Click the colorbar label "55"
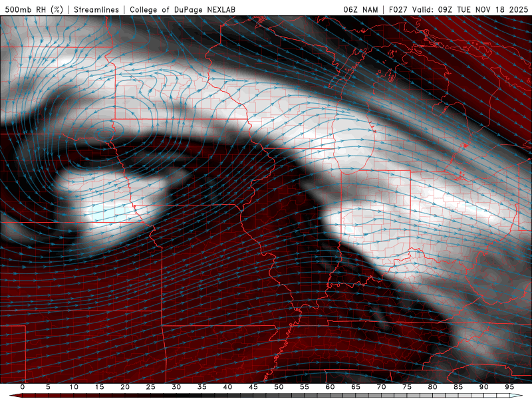Viewport: 532px width, 399px height. (x=305, y=387)
